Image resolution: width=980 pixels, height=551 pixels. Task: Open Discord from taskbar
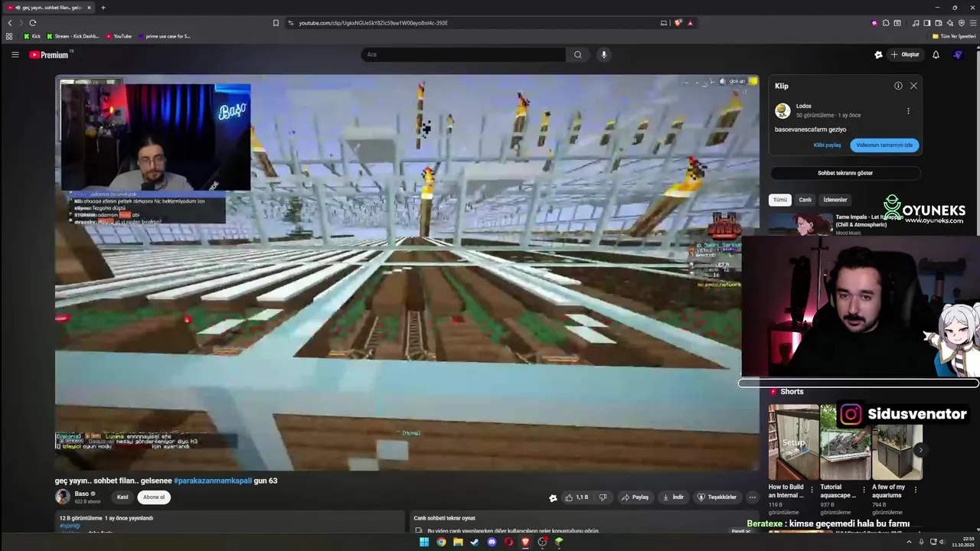point(492,542)
